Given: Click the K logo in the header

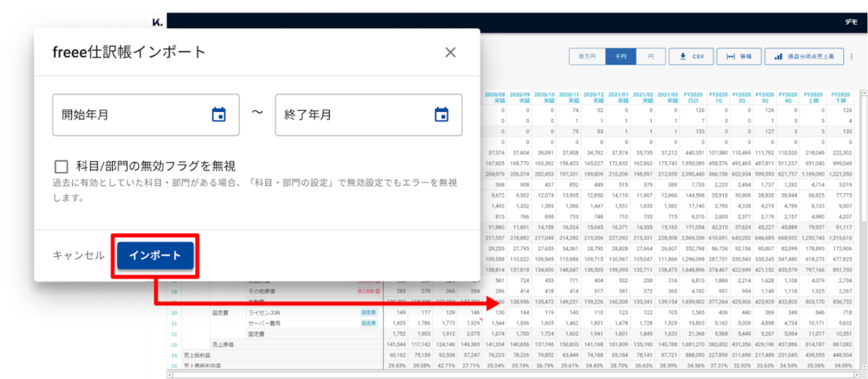Looking at the screenshot, I should pos(157,21).
